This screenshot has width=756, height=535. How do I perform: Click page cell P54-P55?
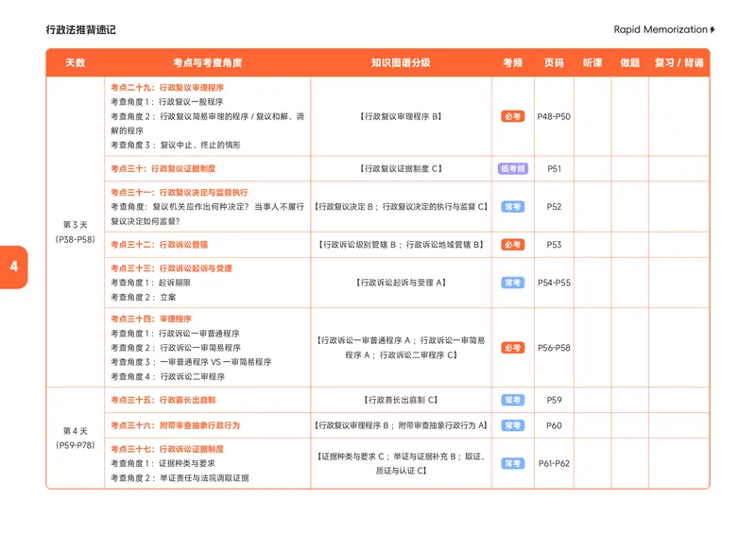click(x=554, y=283)
